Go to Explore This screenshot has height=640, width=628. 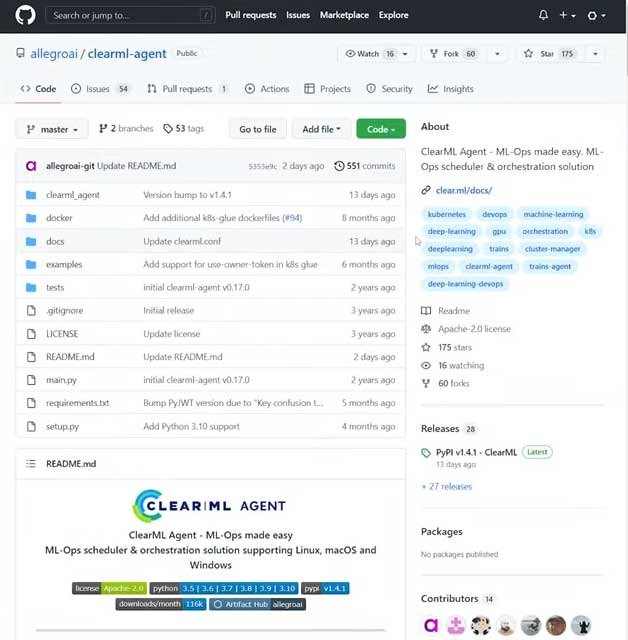(393, 15)
